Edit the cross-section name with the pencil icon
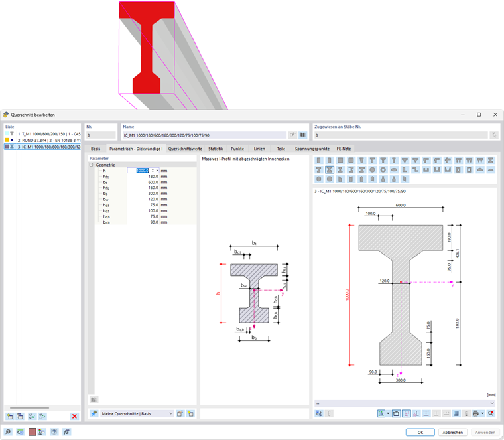This screenshot has height=440, width=504. (x=292, y=135)
